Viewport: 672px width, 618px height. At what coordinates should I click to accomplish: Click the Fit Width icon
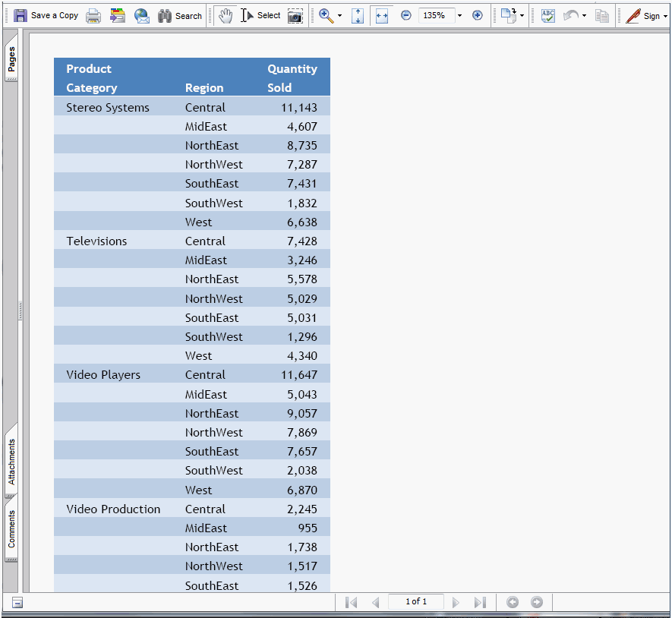tap(381, 16)
